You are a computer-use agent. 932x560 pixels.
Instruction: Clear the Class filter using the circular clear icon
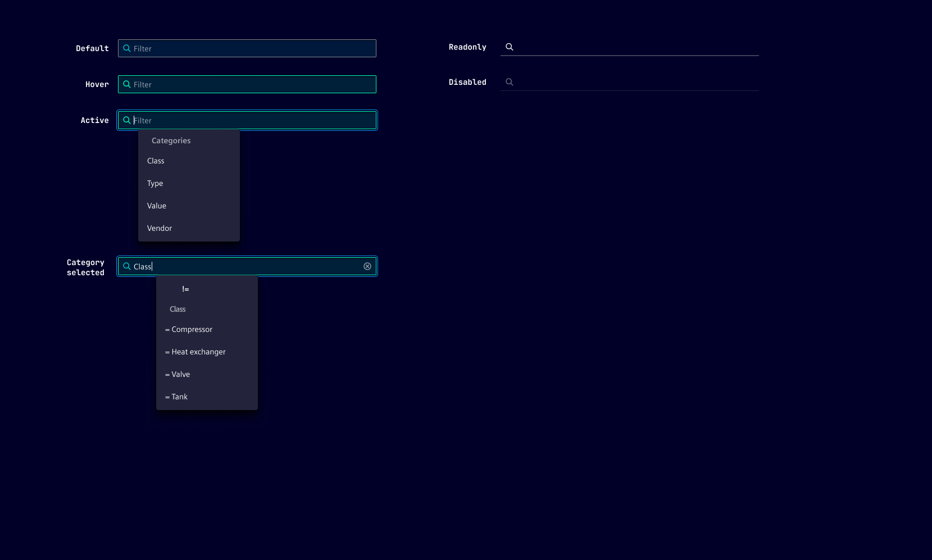coord(367,266)
